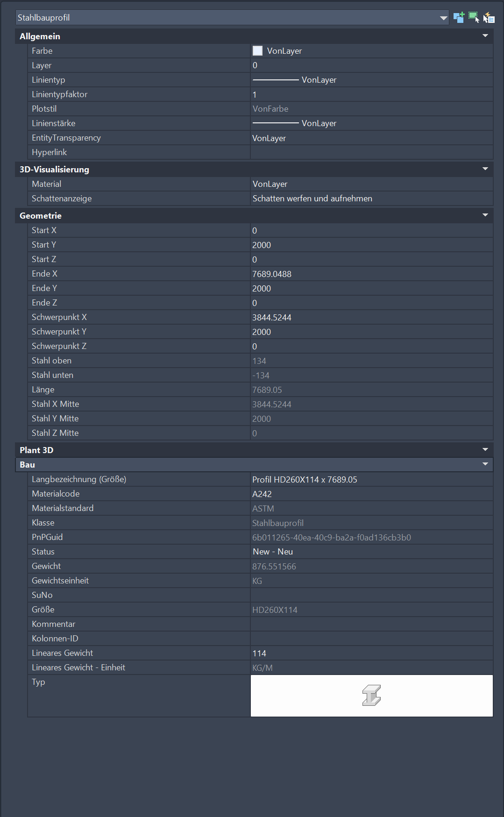Click the Materialcode A242 field
Image resolution: width=504 pixels, height=817 pixels.
point(371,494)
